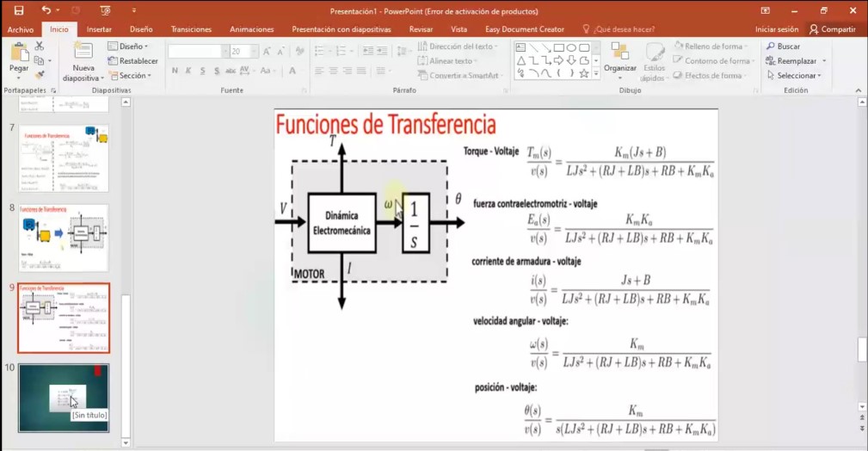This screenshot has width=868, height=451.
Task: Click Iniciar sesión to sign in
Action: (x=777, y=29)
